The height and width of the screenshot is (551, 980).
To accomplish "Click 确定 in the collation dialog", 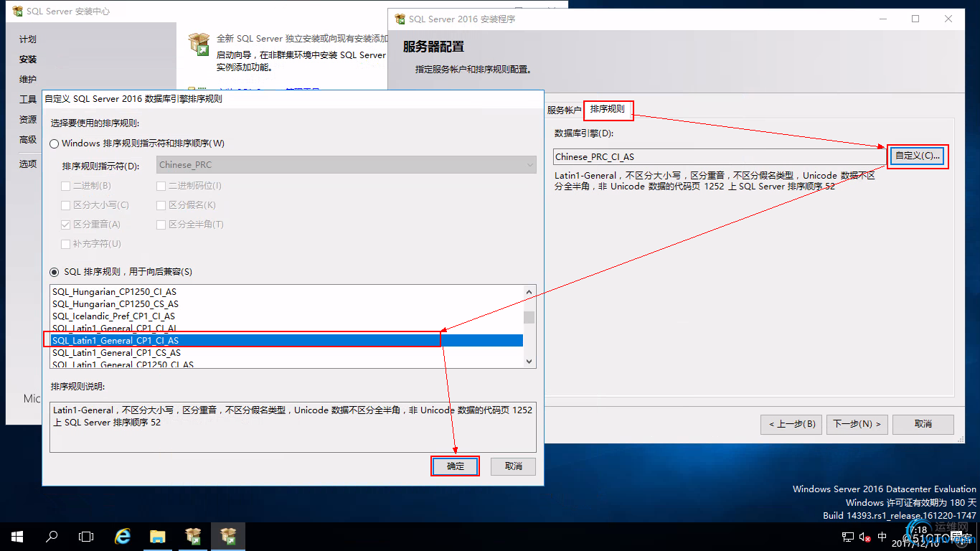I will coord(455,466).
